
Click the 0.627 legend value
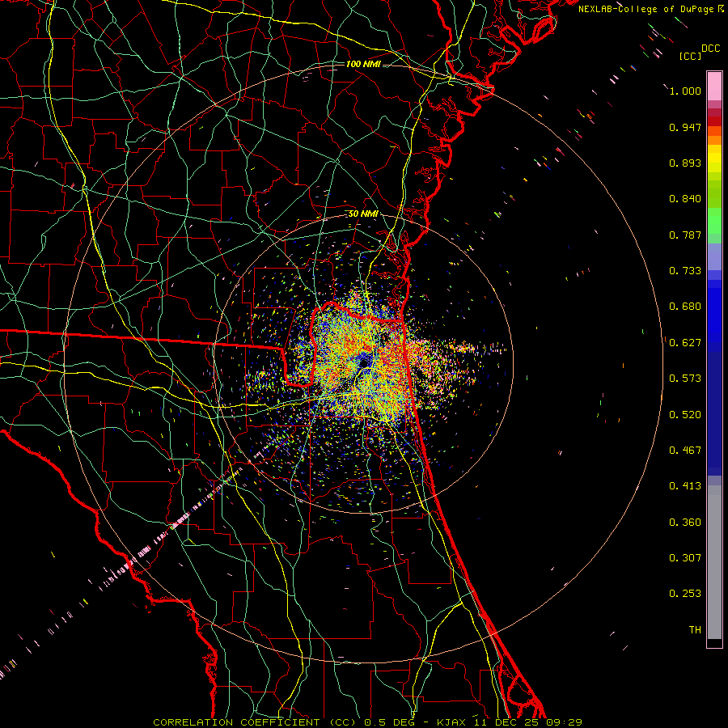coord(685,343)
